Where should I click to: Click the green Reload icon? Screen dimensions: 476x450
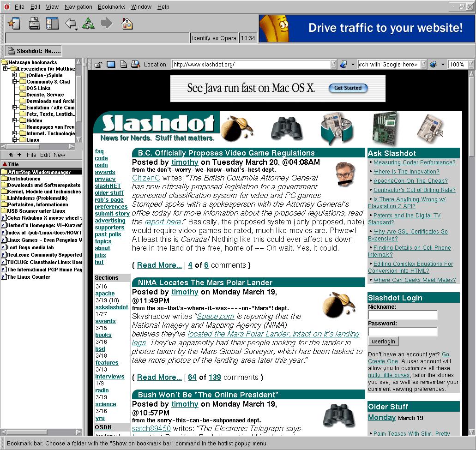[x=88, y=23]
